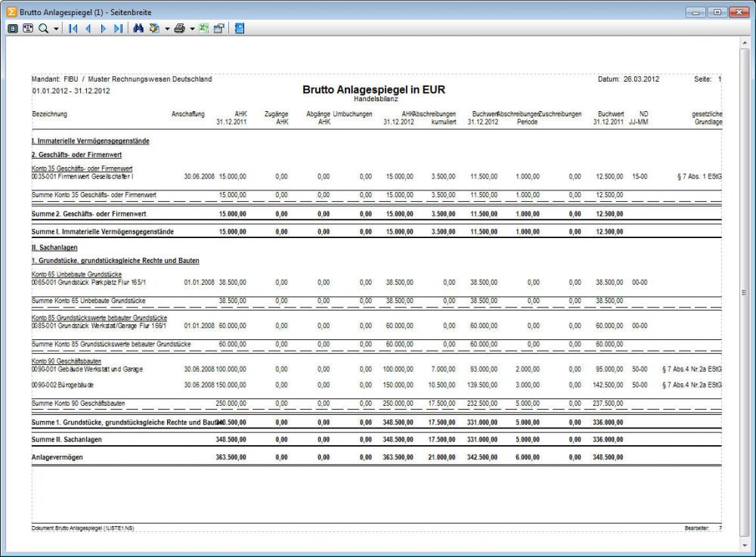Click the blue book icon
The image size is (756, 557).
(240, 29)
